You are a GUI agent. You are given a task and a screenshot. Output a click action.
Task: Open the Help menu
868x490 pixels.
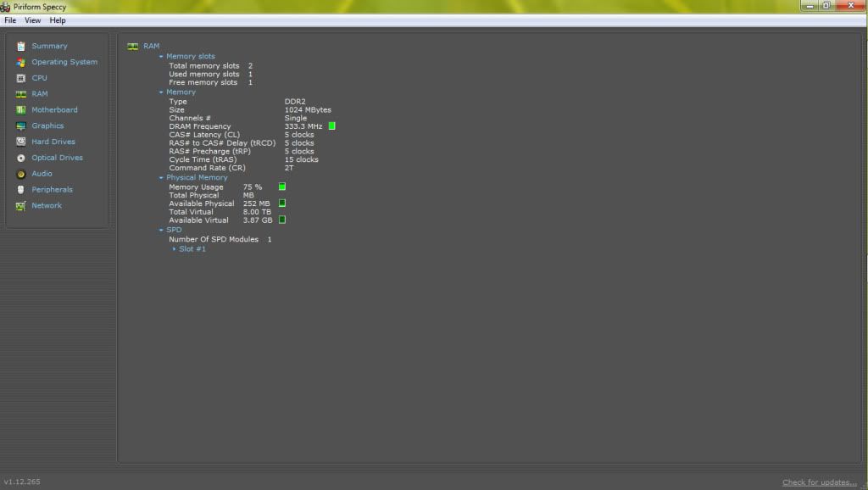click(58, 20)
